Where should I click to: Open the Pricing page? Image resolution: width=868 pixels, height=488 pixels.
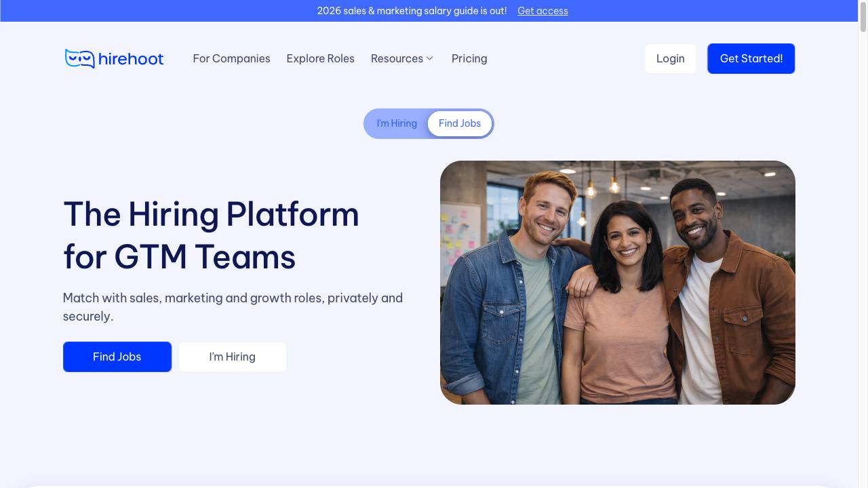click(469, 58)
